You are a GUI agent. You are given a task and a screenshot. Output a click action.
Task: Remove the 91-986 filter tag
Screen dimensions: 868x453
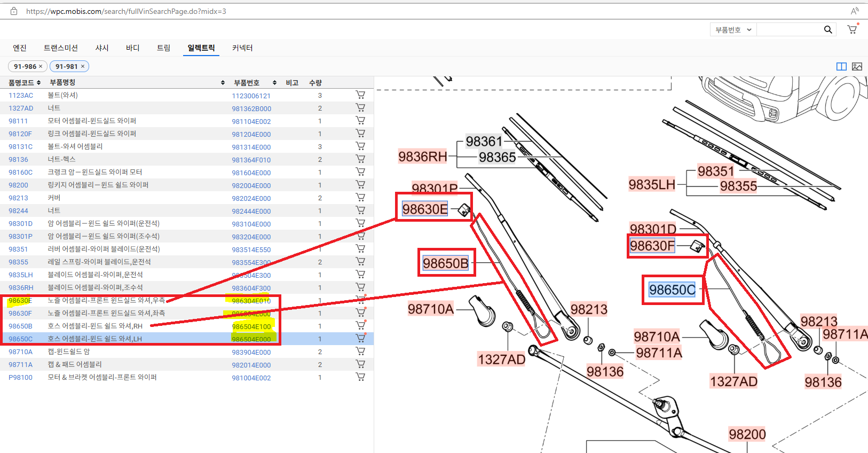[x=41, y=67]
